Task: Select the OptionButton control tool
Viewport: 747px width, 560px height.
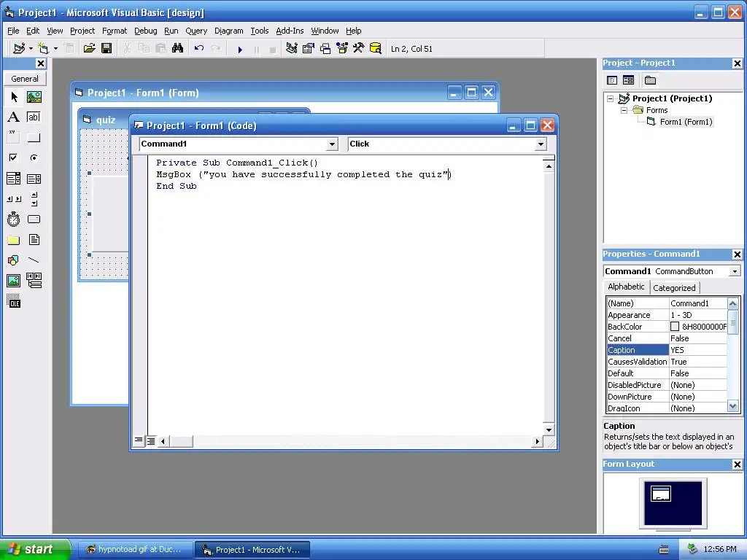Action: tap(34, 157)
